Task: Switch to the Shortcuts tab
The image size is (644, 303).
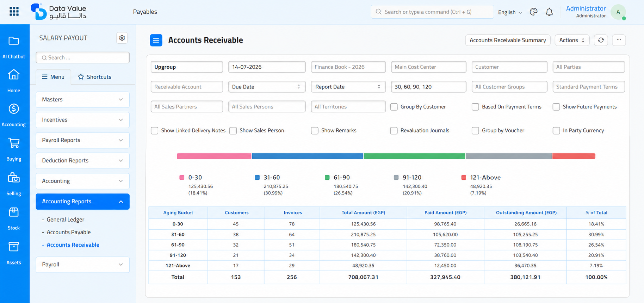Action: tap(94, 77)
